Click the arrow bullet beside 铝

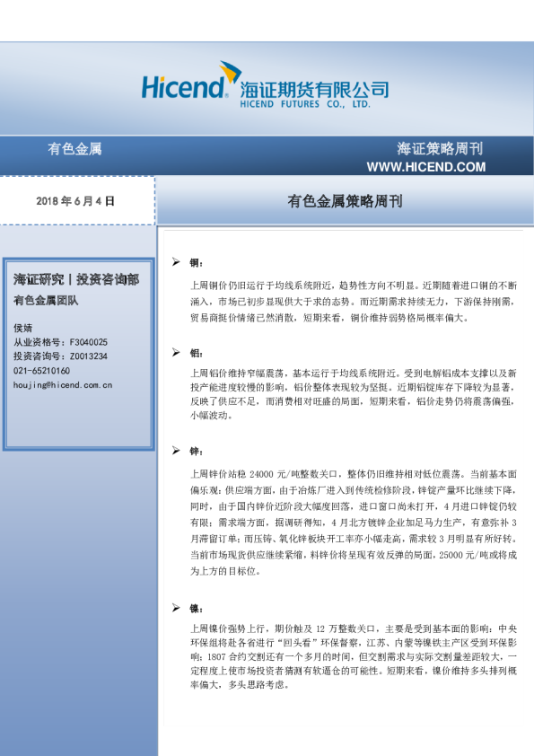177,353
